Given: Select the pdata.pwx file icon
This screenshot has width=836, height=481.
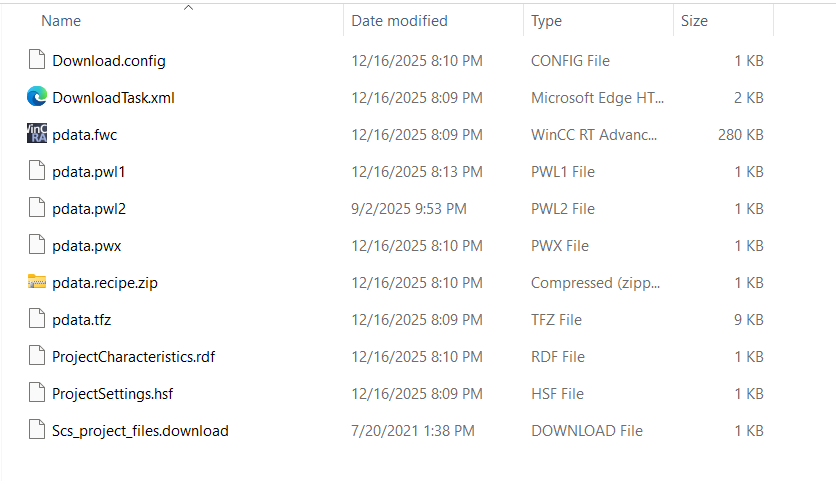Looking at the screenshot, I should click(37, 245).
